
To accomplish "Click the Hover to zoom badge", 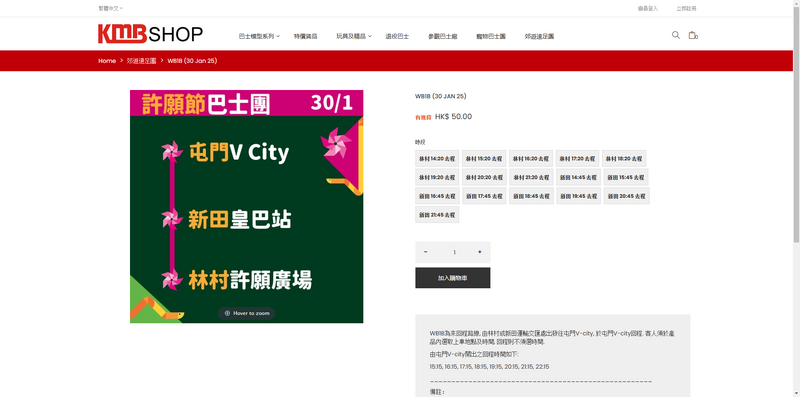I will pyautogui.click(x=246, y=313).
